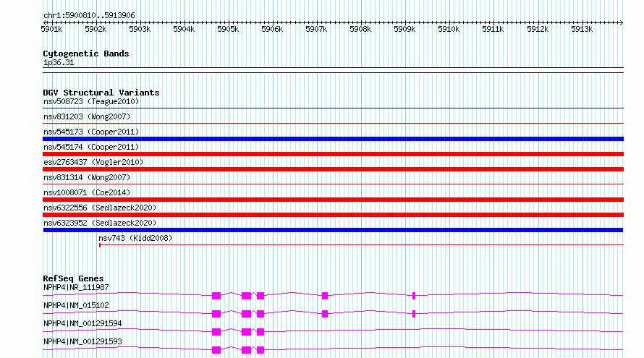Click the 5911k ruler tick label
Screen dimensions: 644x358
493,29
